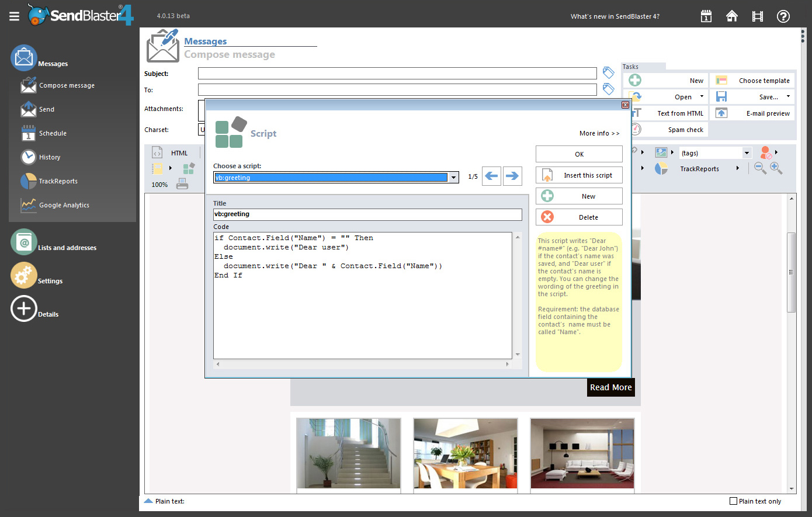Expand the Plain text panel triangle
This screenshot has width=812, height=517.
click(148, 501)
